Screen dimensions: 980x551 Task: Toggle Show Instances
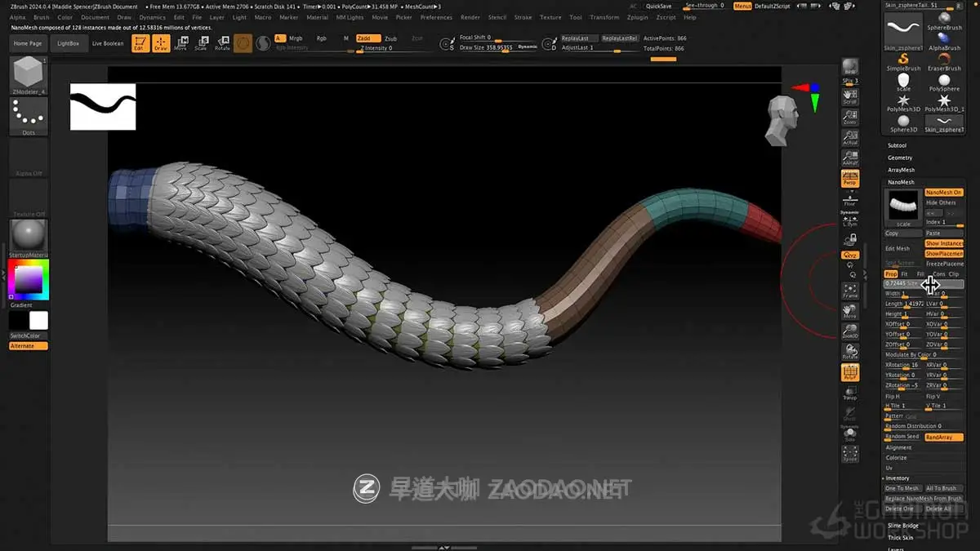click(944, 243)
